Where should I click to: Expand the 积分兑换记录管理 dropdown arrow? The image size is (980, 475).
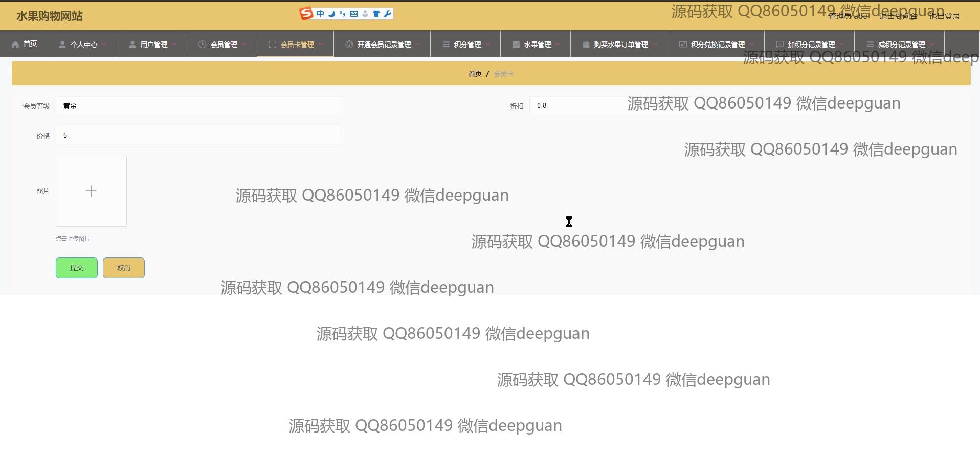coord(751,45)
